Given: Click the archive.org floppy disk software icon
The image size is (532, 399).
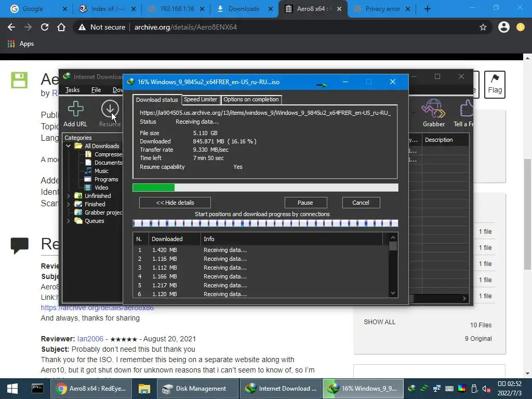Looking at the screenshot, I should [x=19, y=80].
